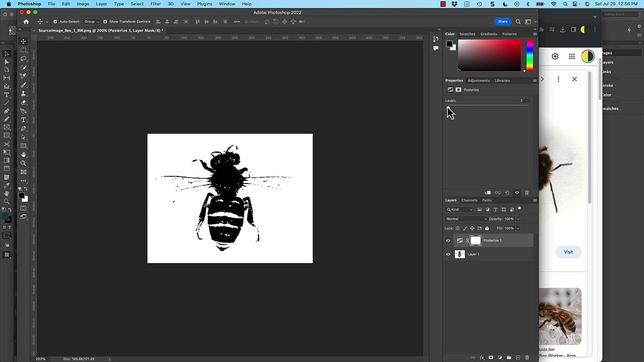Select the Brush tool

[23, 85]
